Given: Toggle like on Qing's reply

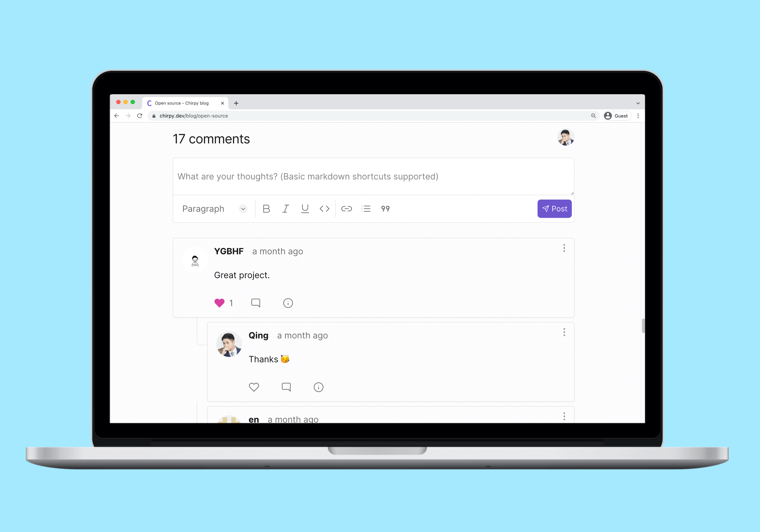Looking at the screenshot, I should 254,387.
